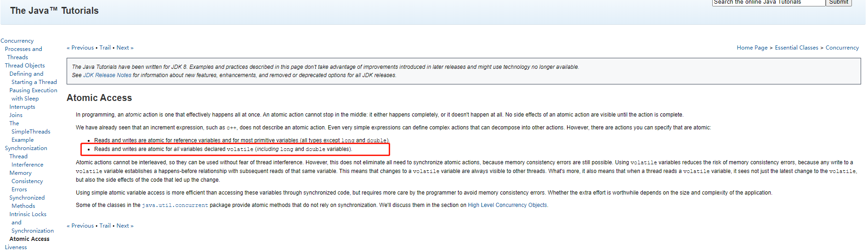Open Intrinsic Locks and Synchronization link
This screenshot has height=251, width=868.
(32, 223)
